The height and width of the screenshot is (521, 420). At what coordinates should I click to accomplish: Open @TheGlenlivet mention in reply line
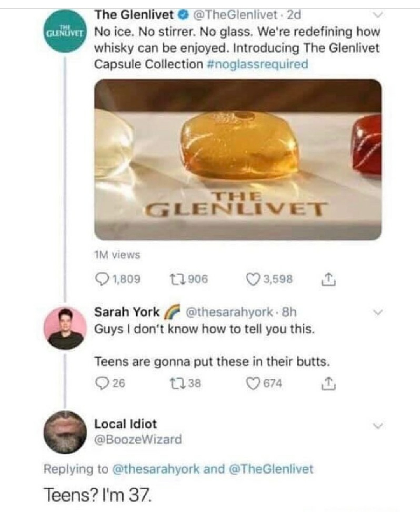point(272,469)
